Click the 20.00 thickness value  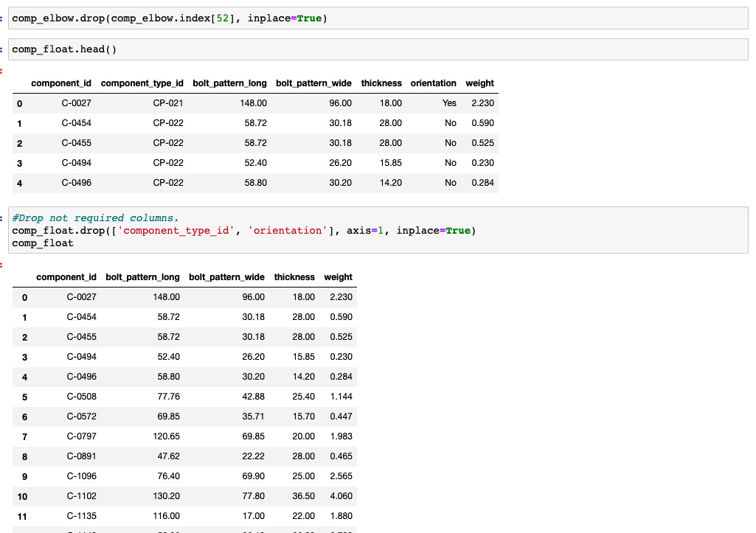coord(303,436)
